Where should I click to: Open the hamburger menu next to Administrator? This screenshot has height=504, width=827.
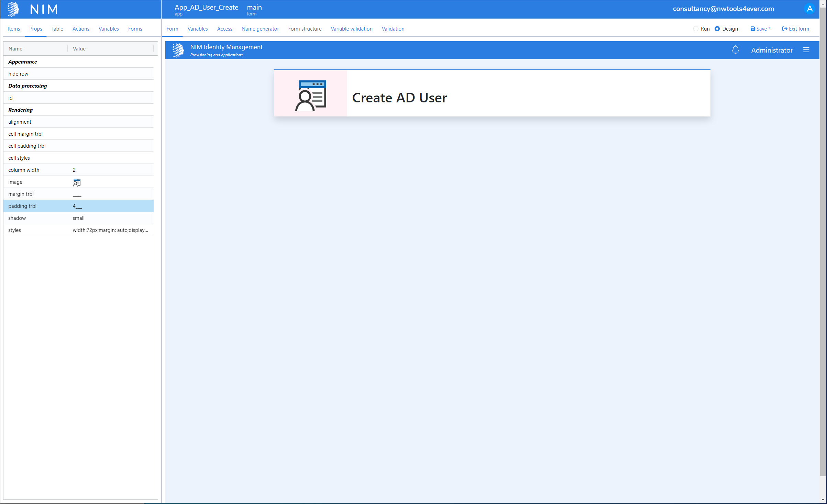click(x=806, y=50)
